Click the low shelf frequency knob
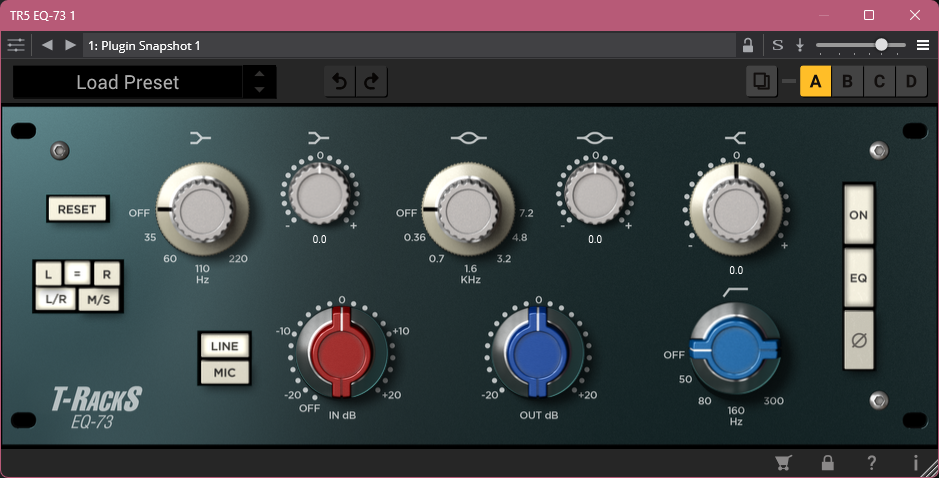This screenshot has width=939, height=478. click(202, 210)
